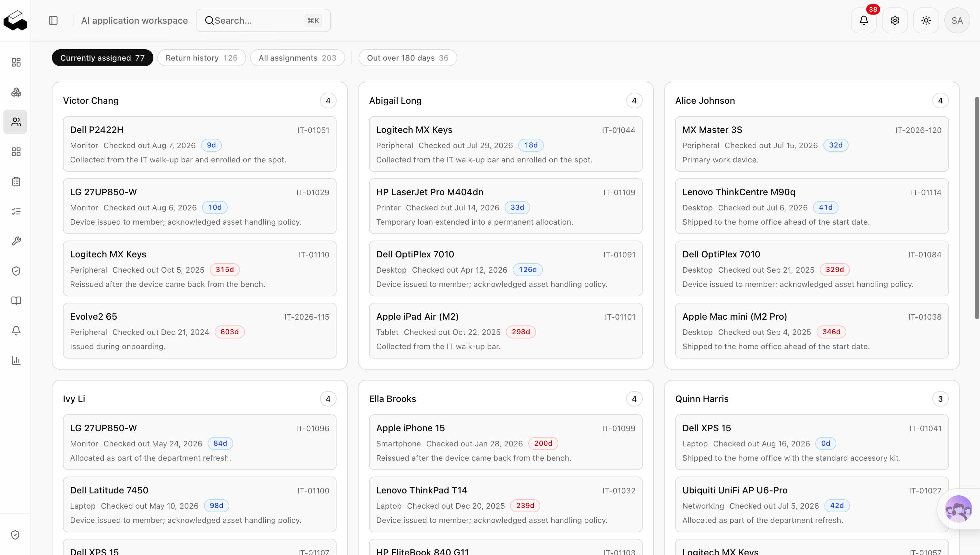Click the Lenovo ThinkPad T14 title
This screenshot has height=555, width=980.
pos(422,490)
